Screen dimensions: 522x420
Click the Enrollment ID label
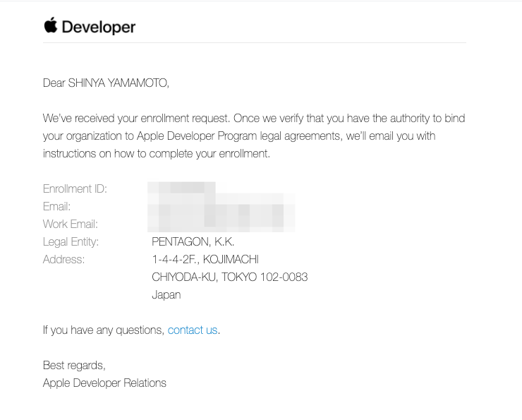75,189
